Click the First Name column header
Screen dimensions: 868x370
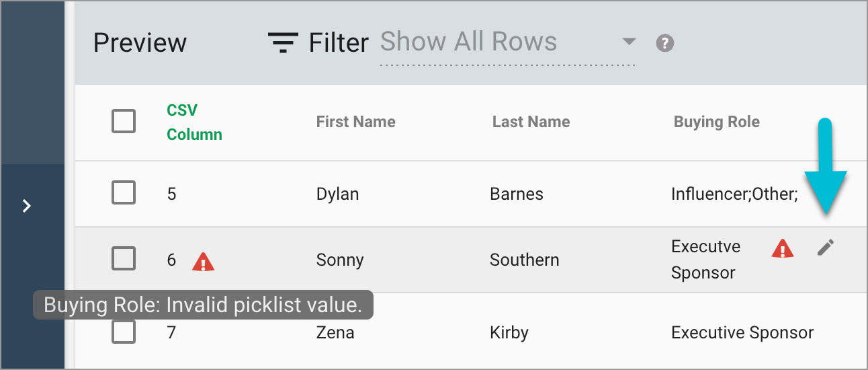355,122
